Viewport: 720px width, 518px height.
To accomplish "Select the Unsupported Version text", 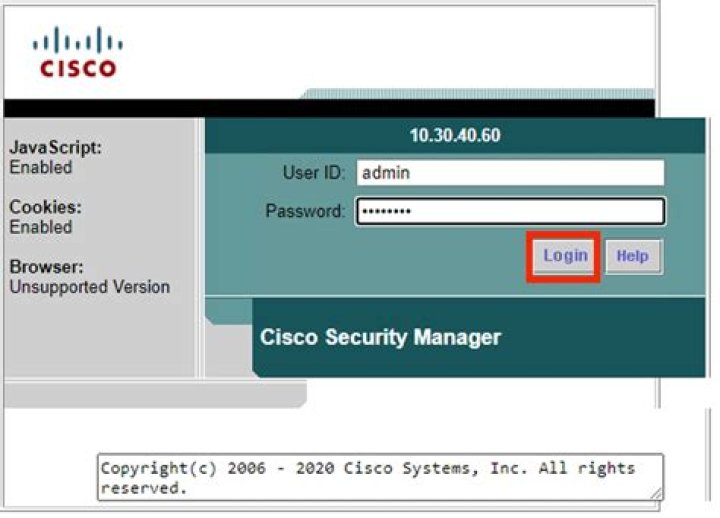I will point(90,287).
